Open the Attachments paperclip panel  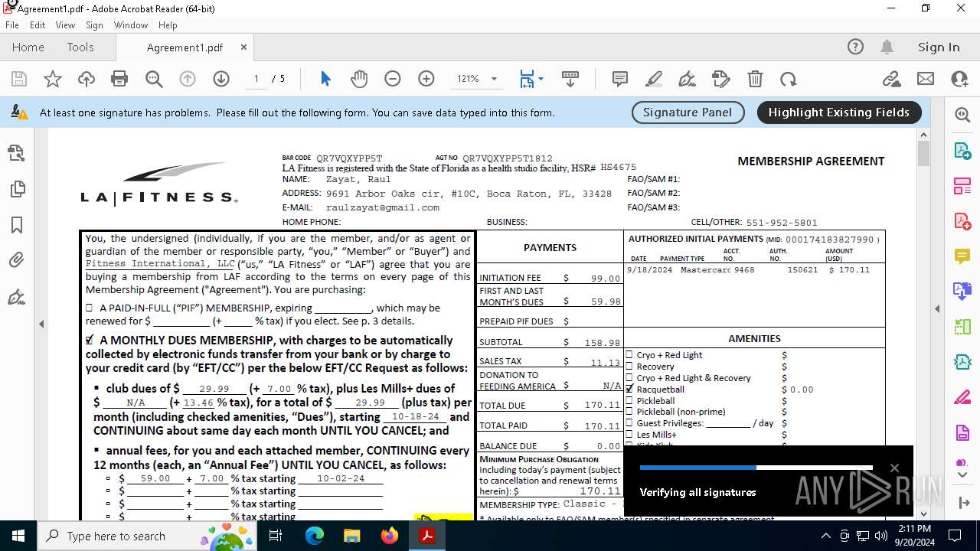(x=17, y=261)
